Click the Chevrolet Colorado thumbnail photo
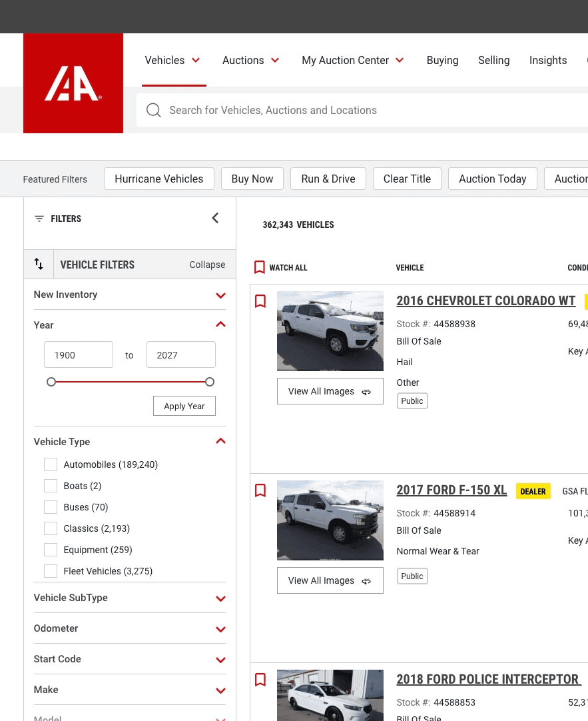588x721 pixels. (330, 331)
